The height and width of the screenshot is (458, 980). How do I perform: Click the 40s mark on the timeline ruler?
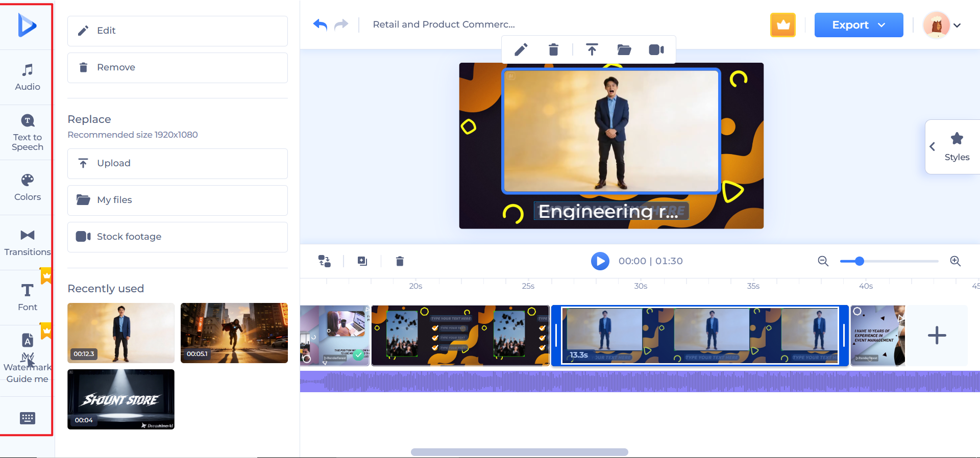pyautogui.click(x=866, y=286)
